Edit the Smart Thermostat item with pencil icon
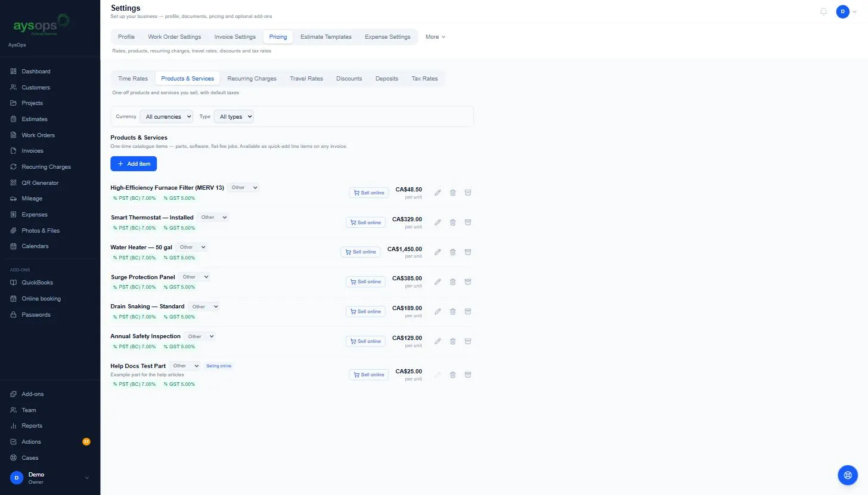This screenshot has width=868, height=495. tap(438, 222)
